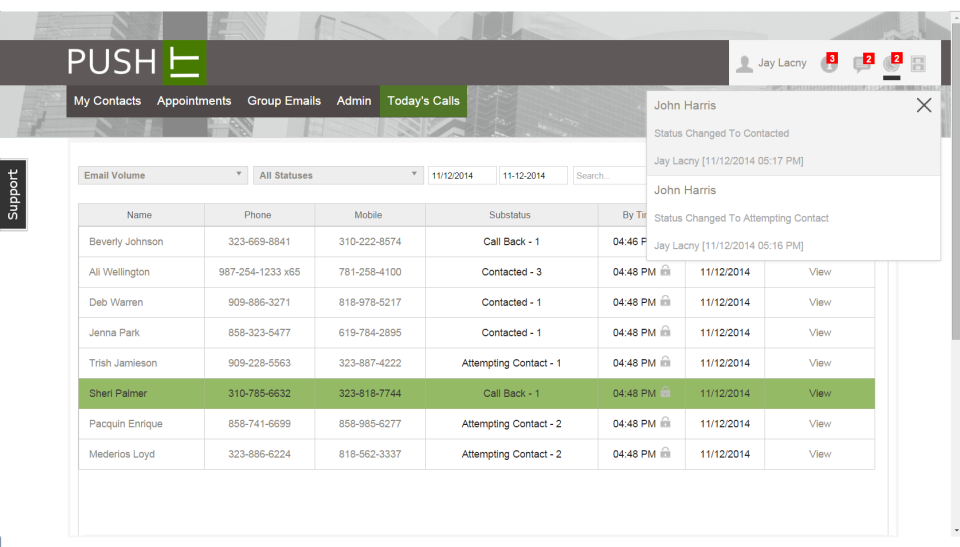Click the user profile silhouette icon
960x547 pixels.
pos(744,64)
